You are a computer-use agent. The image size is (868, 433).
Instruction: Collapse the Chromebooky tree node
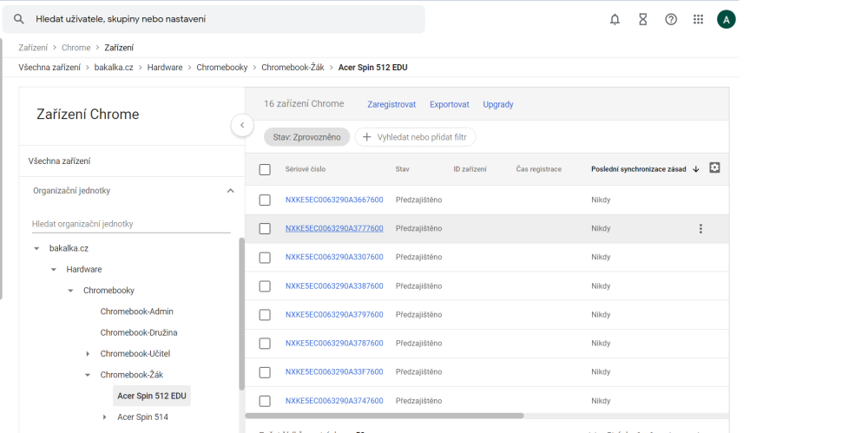70,291
